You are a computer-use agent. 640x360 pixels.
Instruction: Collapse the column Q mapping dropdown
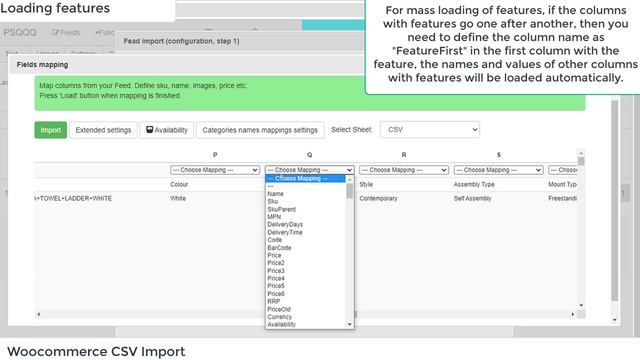click(309, 170)
